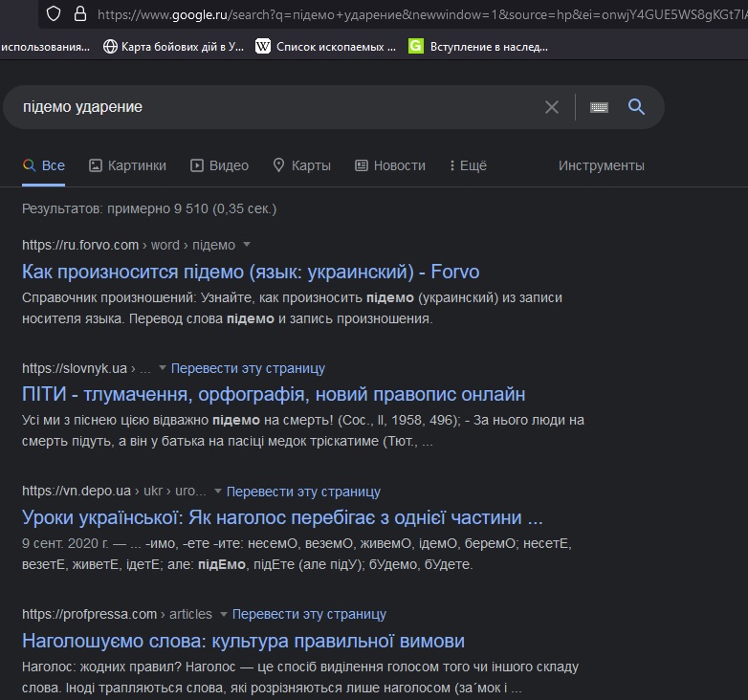
Task: Click the Новости newspaper icon
Action: (362, 165)
